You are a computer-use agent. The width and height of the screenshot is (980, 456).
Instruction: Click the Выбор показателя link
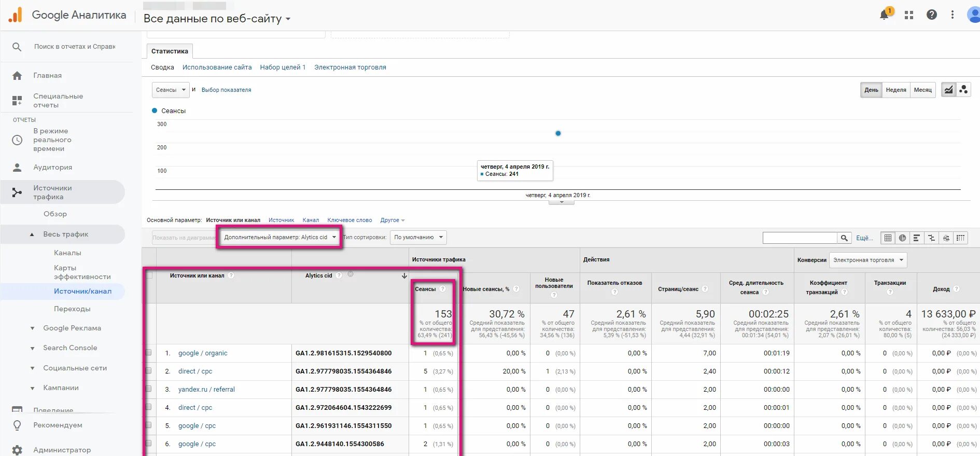pyautogui.click(x=226, y=90)
